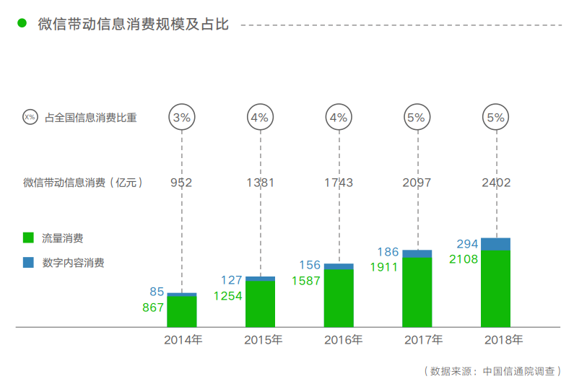Screen dimensions: 574x392
Task: Click the green 流量消费 legend swatch
Action: (x=29, y=238)
